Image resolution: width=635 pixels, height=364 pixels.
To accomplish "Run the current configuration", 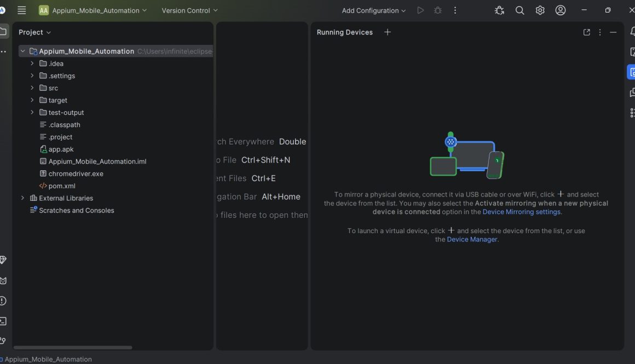I will 420,10.
